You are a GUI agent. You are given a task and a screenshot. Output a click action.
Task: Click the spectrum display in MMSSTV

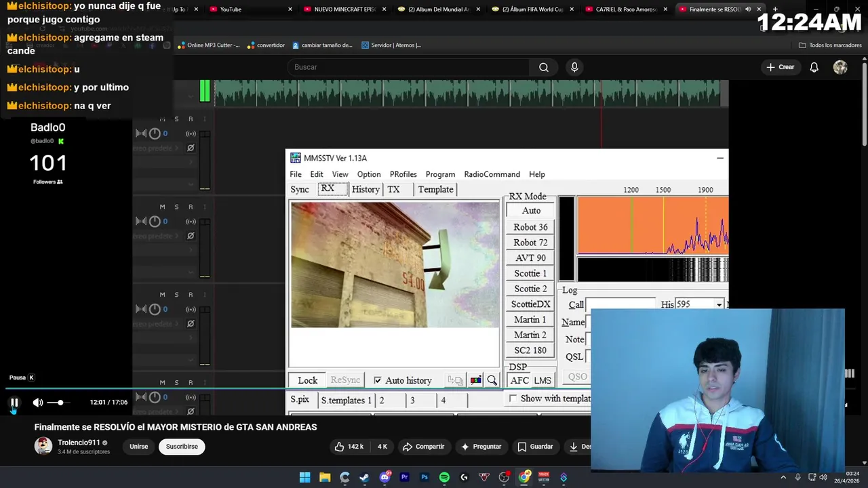coord(652,226)
